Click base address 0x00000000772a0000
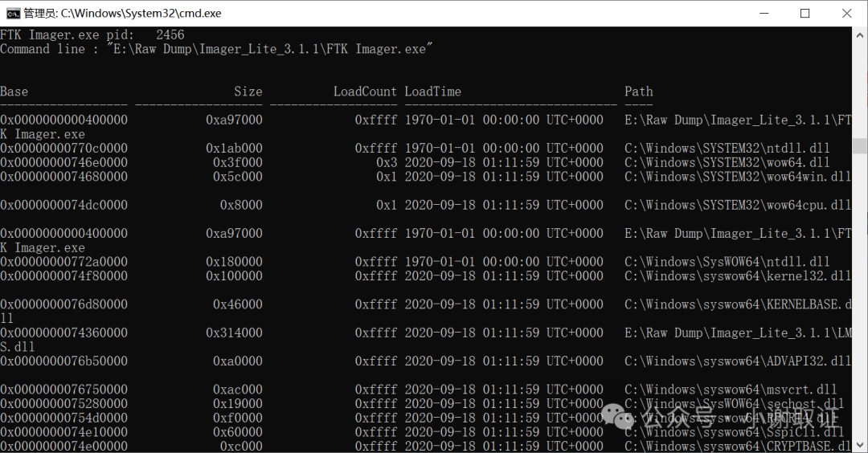 pos(63,262)
